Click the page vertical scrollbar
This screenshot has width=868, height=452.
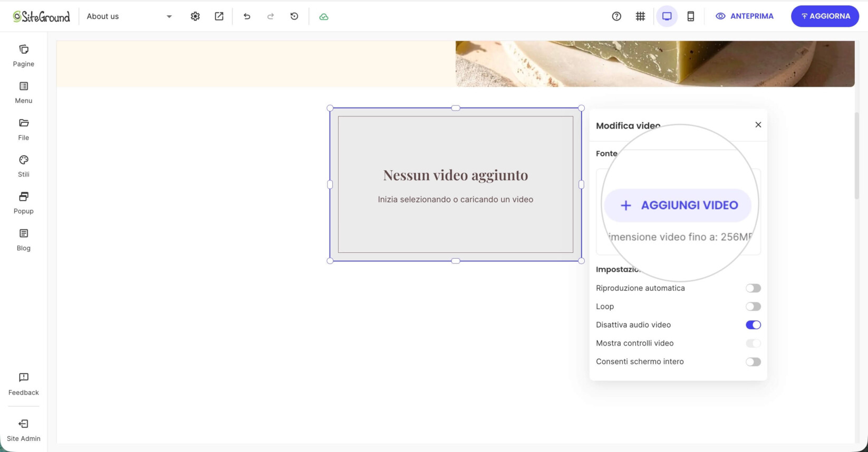coord(857,155)
